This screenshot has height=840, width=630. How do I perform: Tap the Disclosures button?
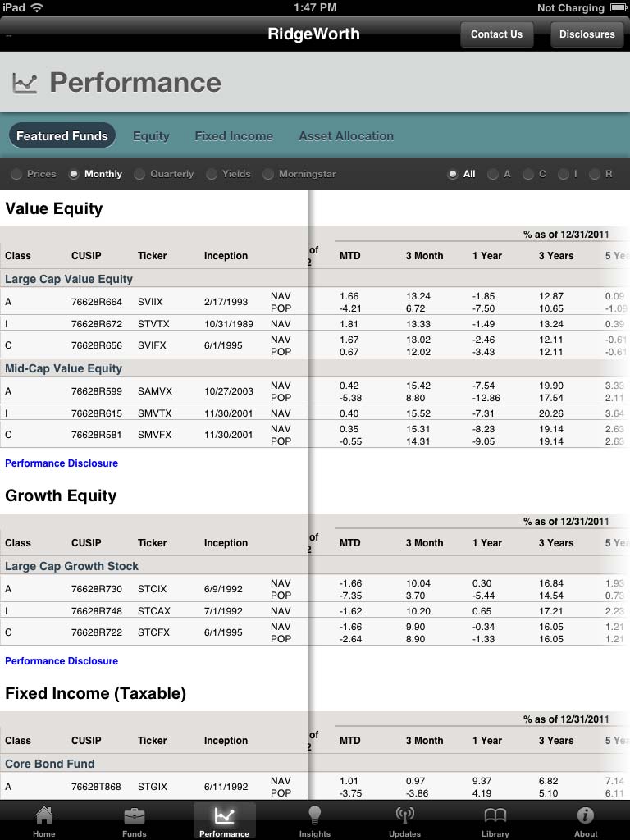tap(587, 34)
